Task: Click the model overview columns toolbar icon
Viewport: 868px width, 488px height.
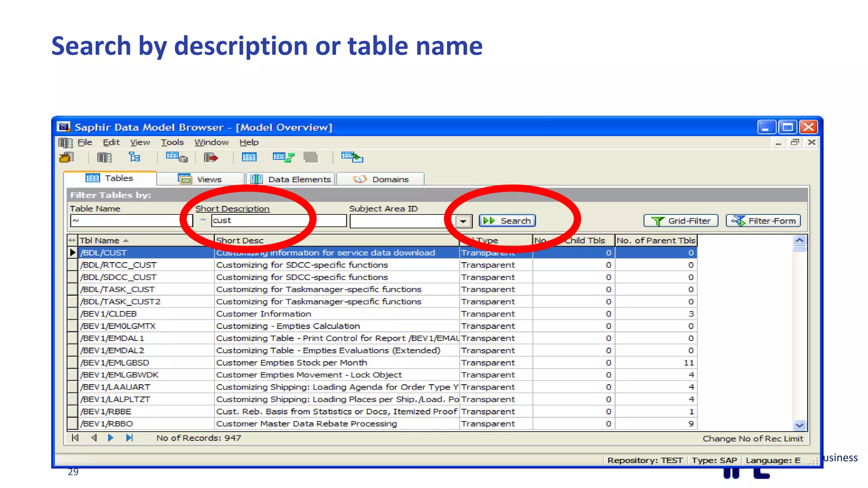Action: pos(104,158)
